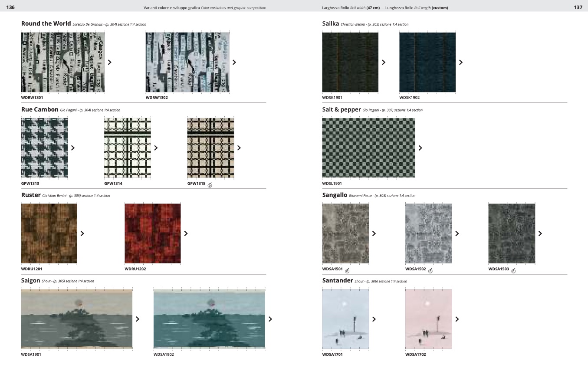Click the GPW1314 product code label
The image size is (588, 381).
click(113, 184)
